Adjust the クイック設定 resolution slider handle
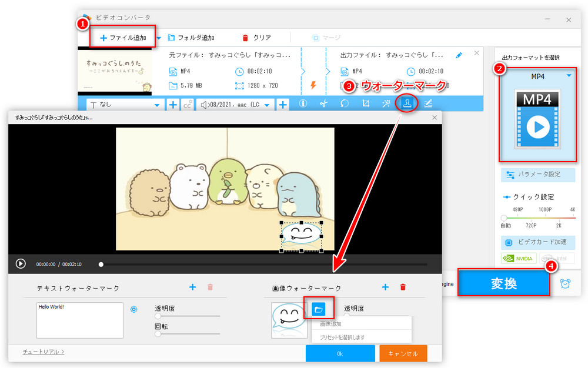This screenshot has height=368, width=588. click(x=504, y=218)
